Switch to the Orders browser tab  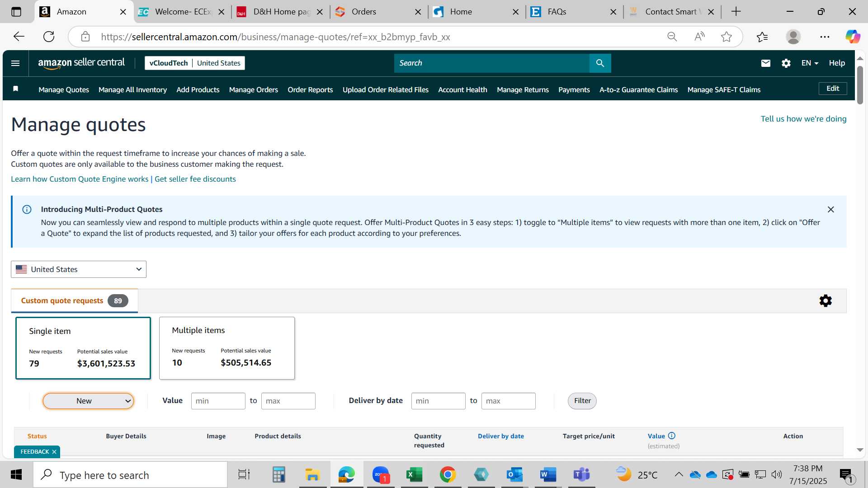click(x=378, y=12)
